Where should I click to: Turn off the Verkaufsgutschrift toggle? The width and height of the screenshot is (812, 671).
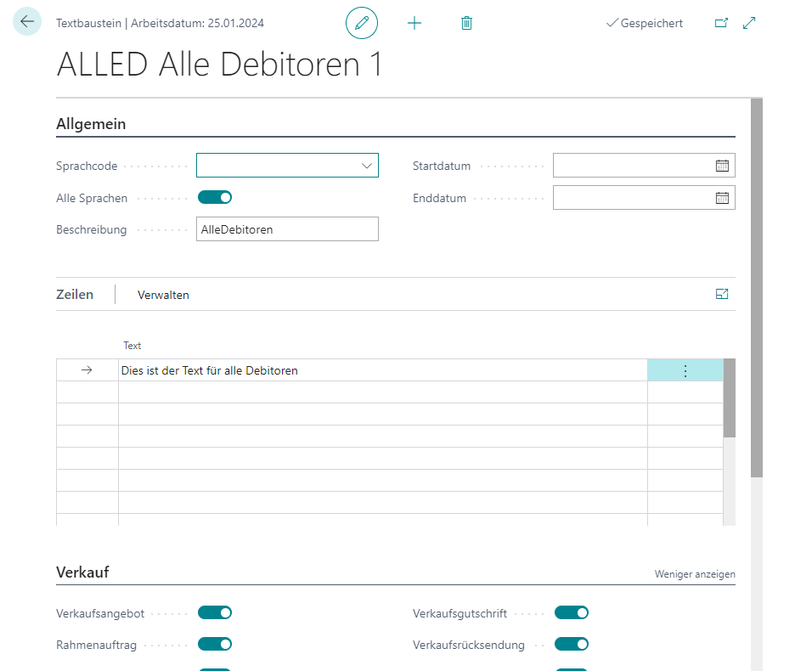pos(572,612)
